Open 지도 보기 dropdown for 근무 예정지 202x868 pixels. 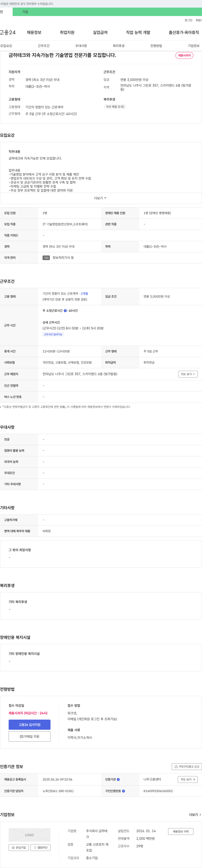188,374
